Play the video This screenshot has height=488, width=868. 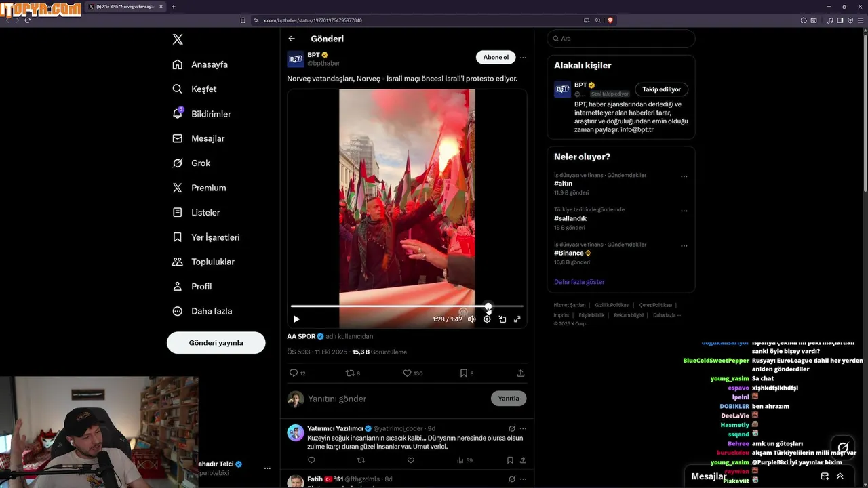(296, 319)
